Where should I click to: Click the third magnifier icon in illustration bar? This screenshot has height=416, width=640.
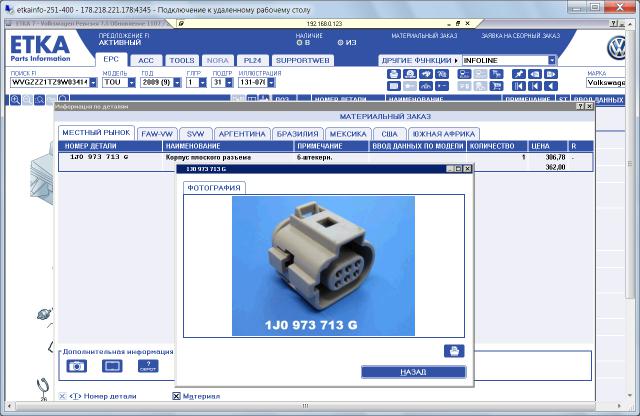pyautogui.click(x=40, y=100)
